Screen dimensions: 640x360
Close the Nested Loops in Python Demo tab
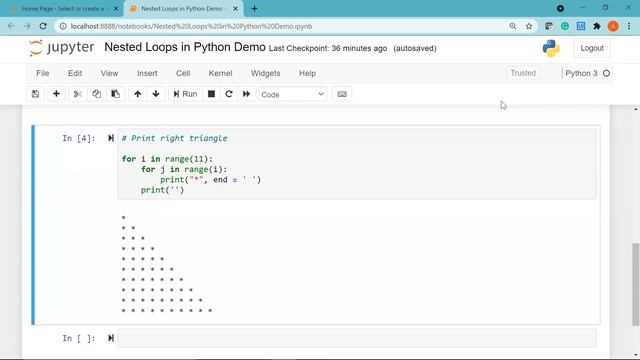pyautogui.click(x=236, y=9)
